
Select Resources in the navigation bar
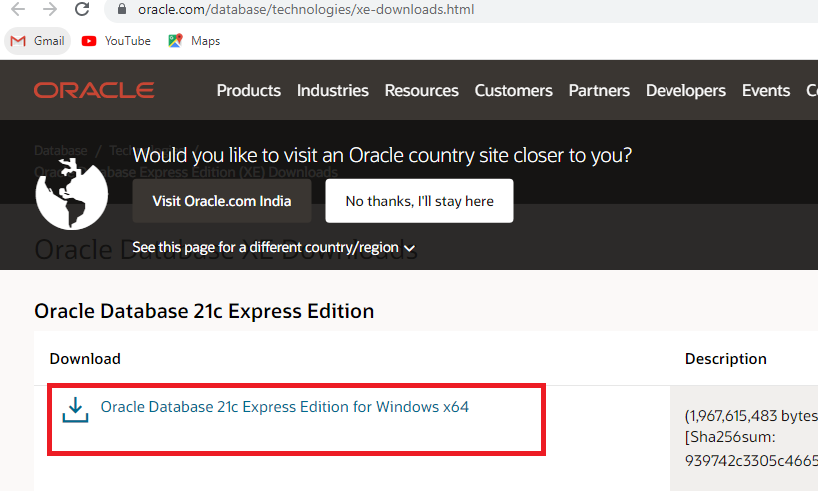(x=421, y=91)
